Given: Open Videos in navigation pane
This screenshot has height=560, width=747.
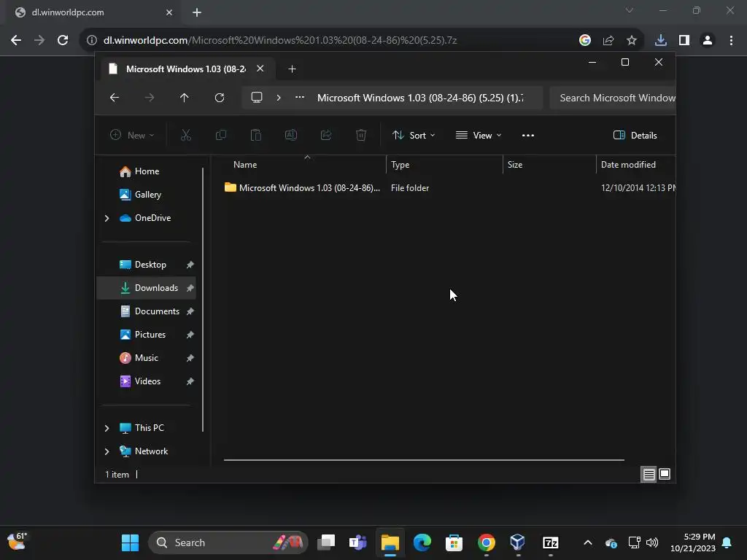Looking at the screenshot, I should point(147,381).
